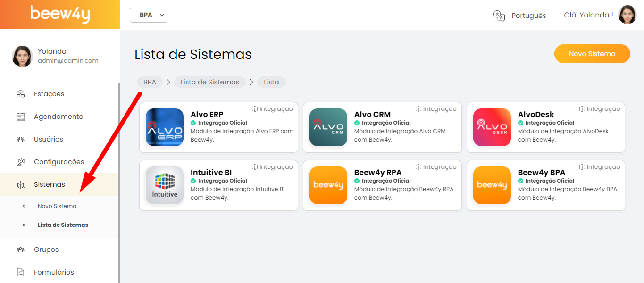Select Lista de Sistemas submenu entry
644x283 pixels.
(63, 225)
